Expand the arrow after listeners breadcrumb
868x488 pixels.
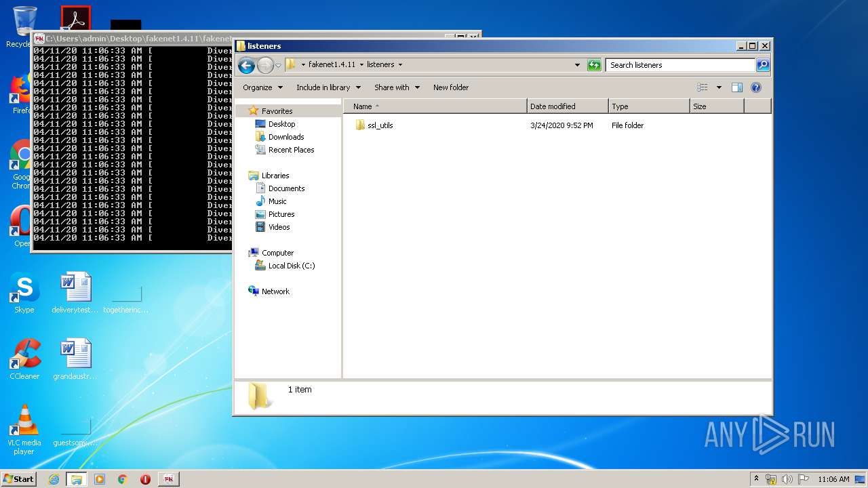400,65
